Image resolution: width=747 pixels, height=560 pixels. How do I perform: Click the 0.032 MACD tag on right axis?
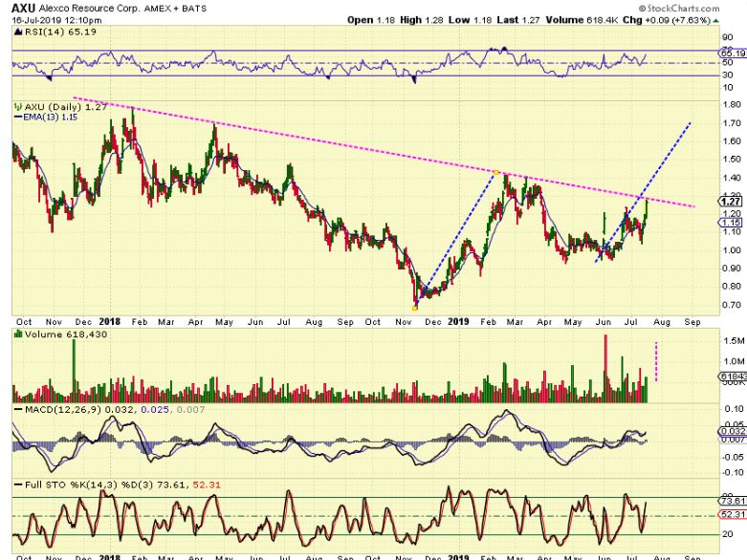coord(733,431)
